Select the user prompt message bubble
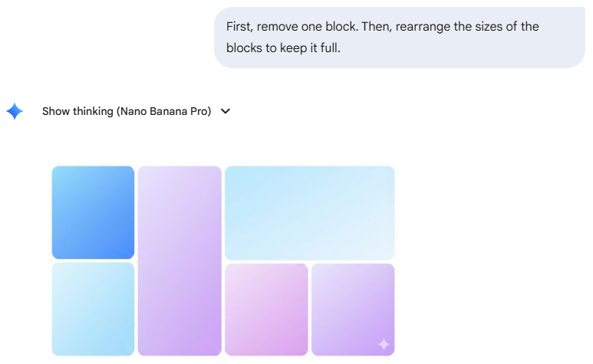593x364 pixels. 399,37
